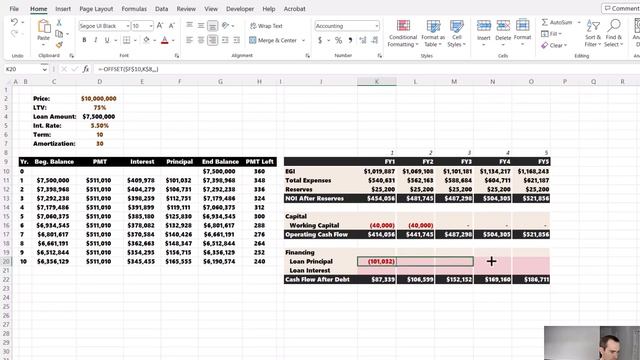The height and width of the screenshot is (360, 640).
Task: Enable Wrap Text
Action: (266, 26)
